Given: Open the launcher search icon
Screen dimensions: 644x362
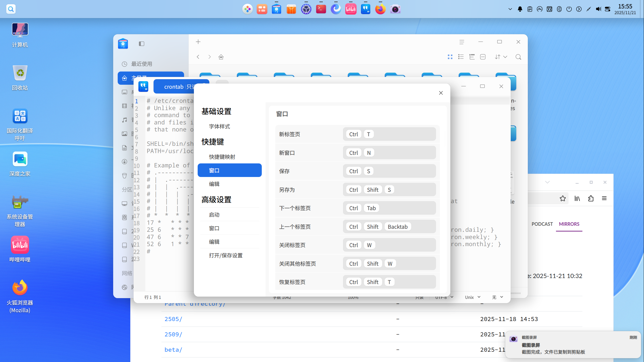Looking at the screenshot, I should point(11,9).
